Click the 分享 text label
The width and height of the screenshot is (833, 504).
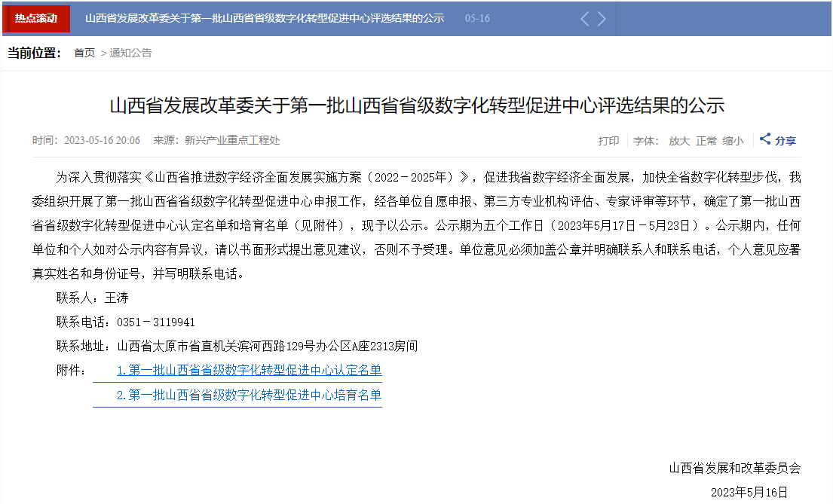[786, 141]
